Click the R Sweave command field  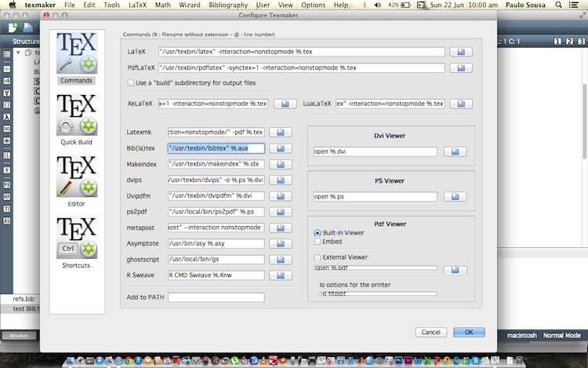coord(216,275)
